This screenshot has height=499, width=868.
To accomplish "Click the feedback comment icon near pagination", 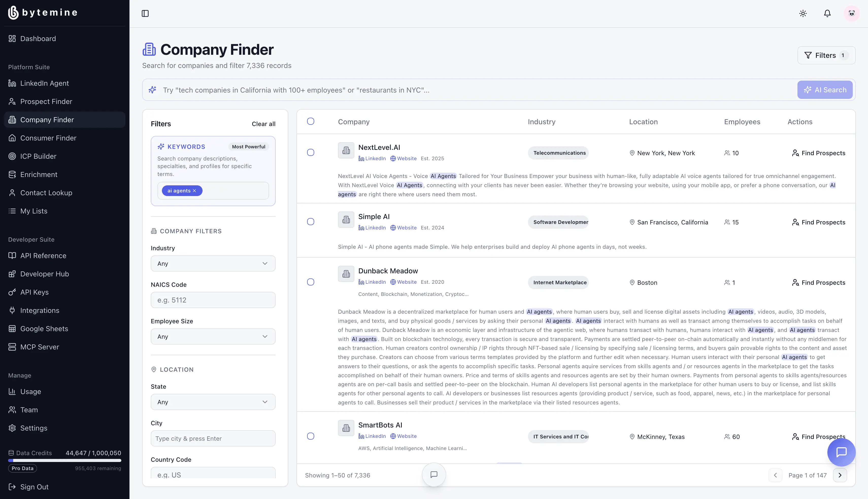I will (x=434, y=474).
